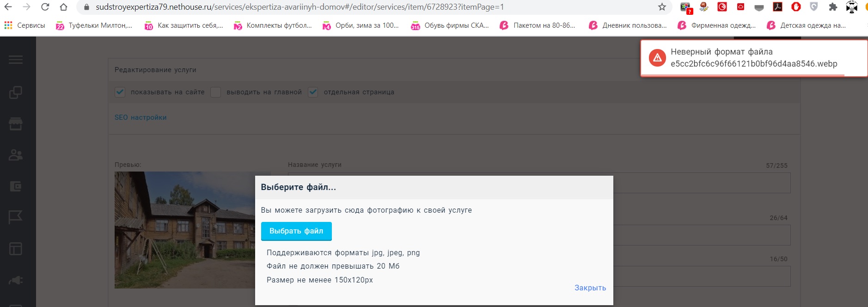Image resolution: width=868 pixels, height=307 pixels.
Task: Go to browser home page icon
Action: tap(63, 7)
